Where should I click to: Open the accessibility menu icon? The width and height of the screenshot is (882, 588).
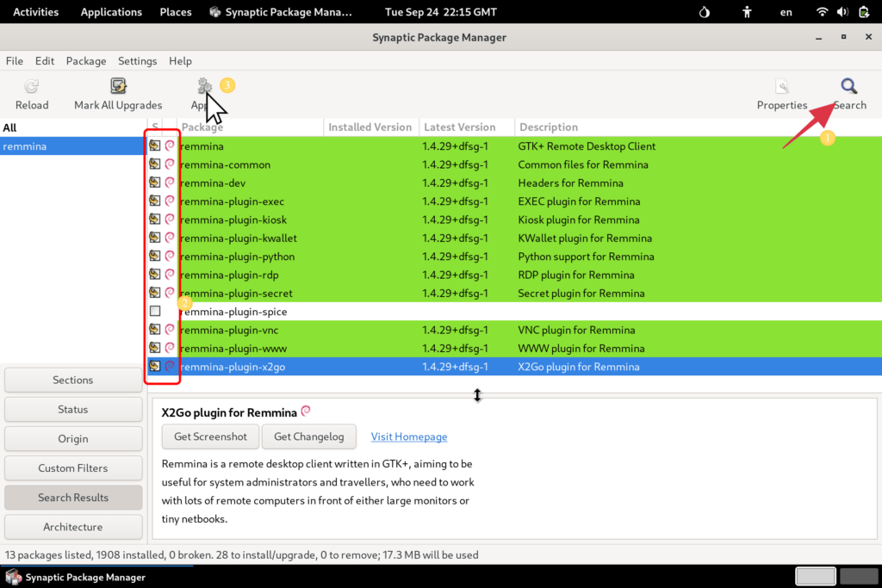point(747,12)
